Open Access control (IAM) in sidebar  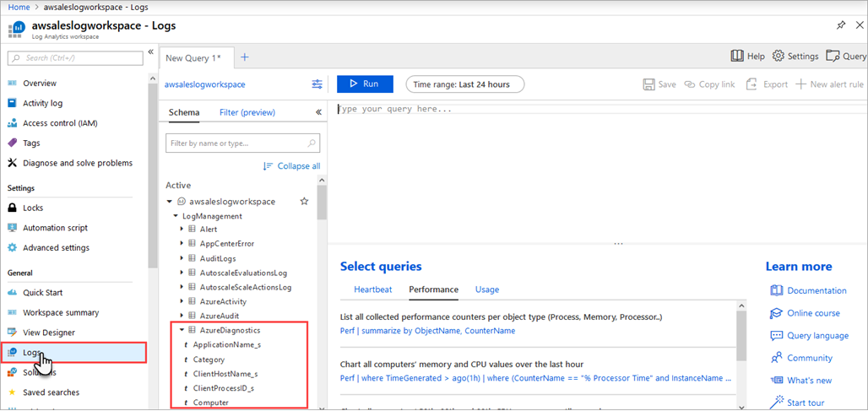pyautogui.click(x=60, y=123)
